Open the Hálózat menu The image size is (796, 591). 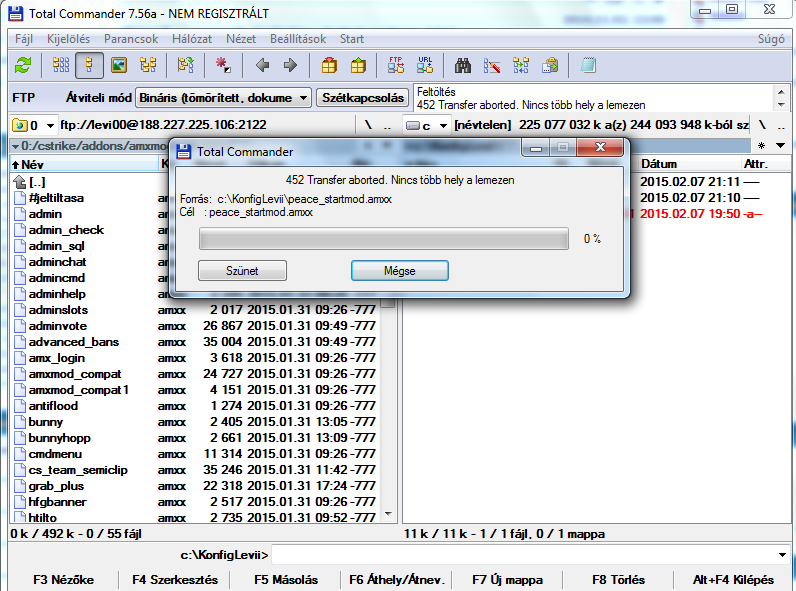pos(191,39)
